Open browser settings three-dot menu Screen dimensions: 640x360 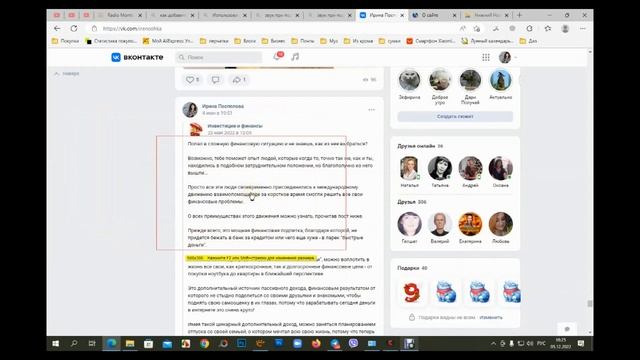[583, 29]
